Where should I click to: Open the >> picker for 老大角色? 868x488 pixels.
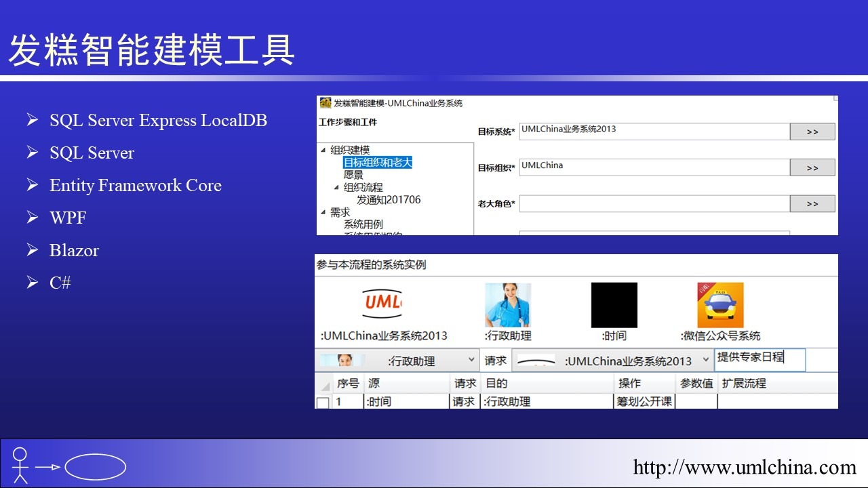812,203
